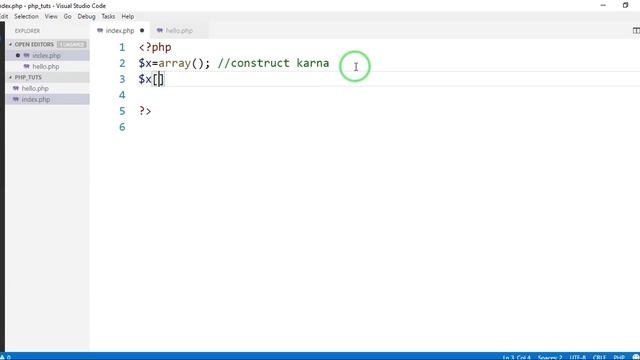Minimize the Visual Studio Code window

(x=603, y=5)
